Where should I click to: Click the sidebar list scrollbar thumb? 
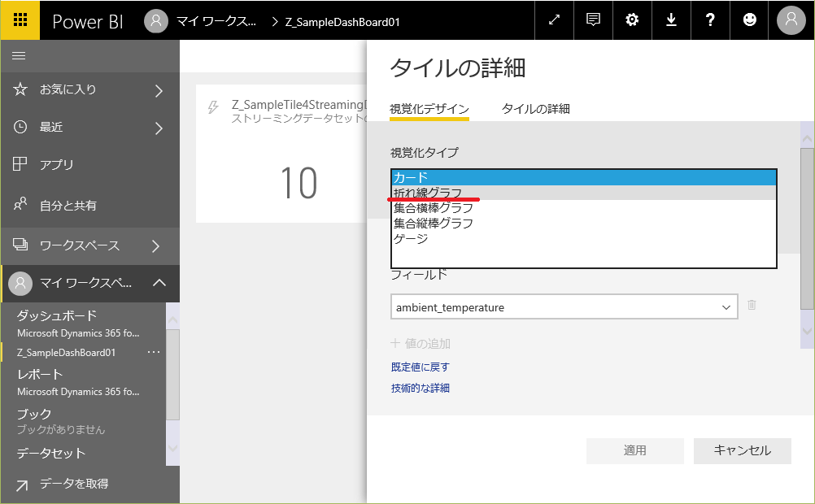pos(172,375)
